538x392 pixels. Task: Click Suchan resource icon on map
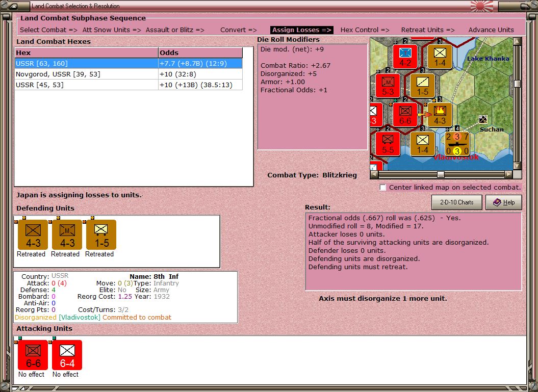(483, 119)
